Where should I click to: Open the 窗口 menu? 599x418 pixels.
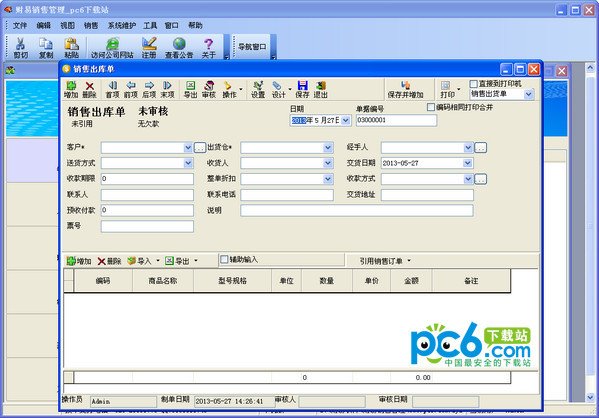(172, 26)
